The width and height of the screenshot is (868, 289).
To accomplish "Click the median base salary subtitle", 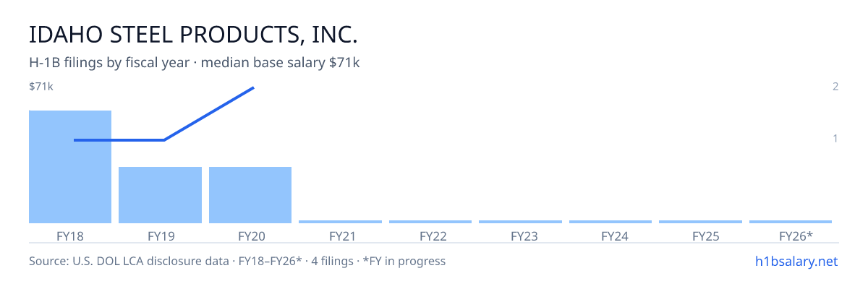I will (x=195, y=63).
